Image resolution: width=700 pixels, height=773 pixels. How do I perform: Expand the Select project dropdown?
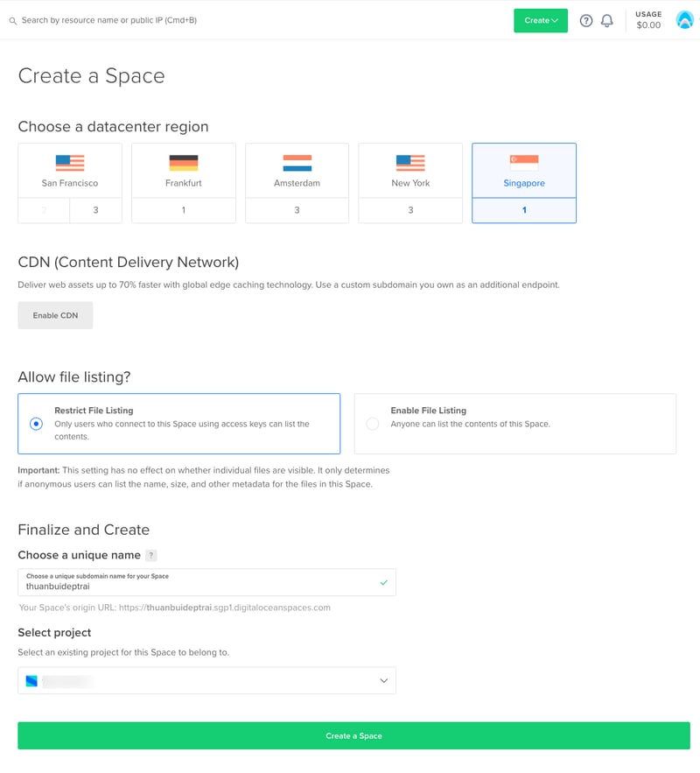tap(206, 681)
